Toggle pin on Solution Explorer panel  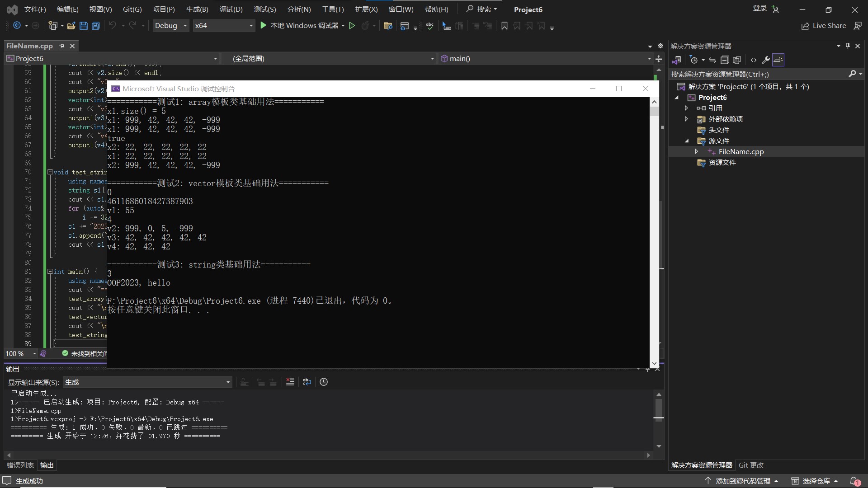(x=848, y=46)
